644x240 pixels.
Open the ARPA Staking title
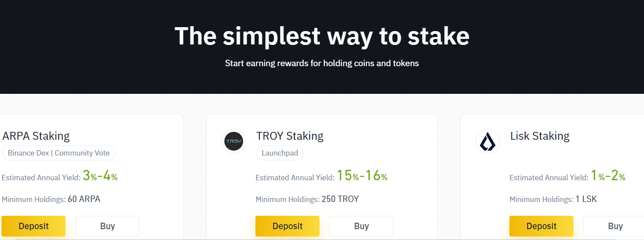pos(36,136)
